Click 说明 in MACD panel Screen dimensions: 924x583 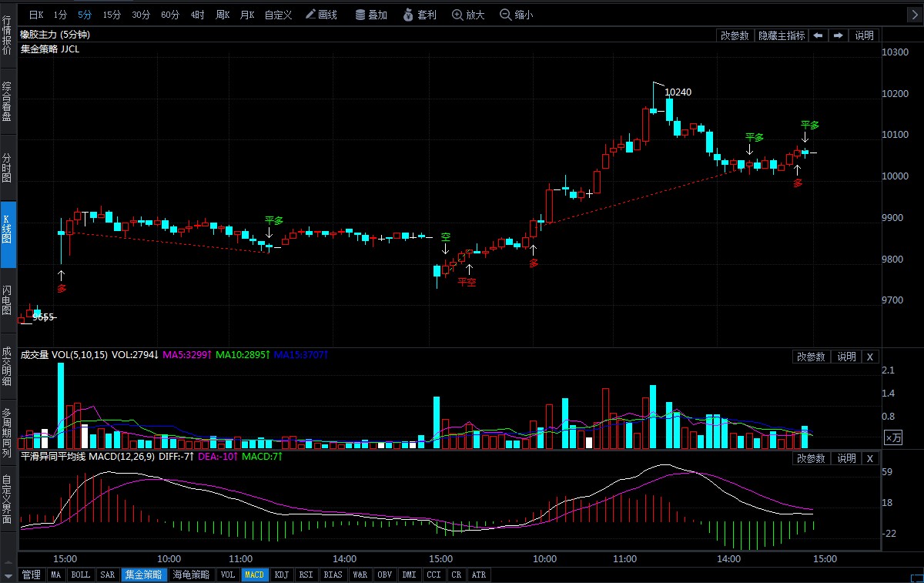(x=845, y=458)
